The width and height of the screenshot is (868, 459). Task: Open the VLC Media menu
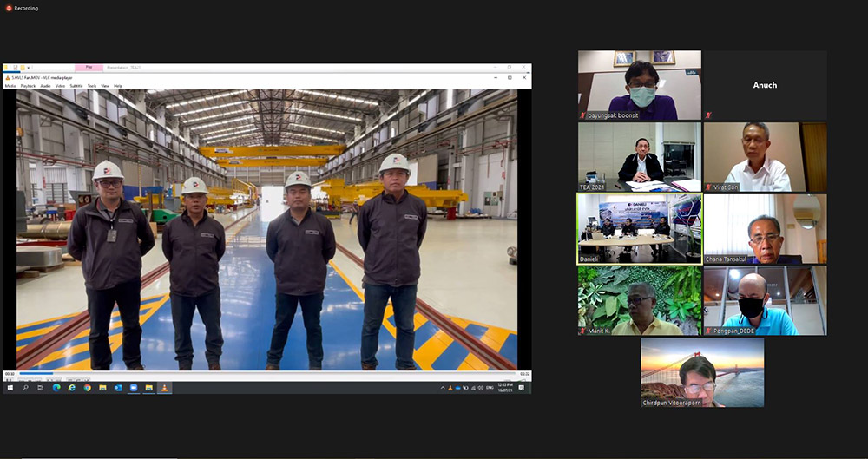[10, 86]
